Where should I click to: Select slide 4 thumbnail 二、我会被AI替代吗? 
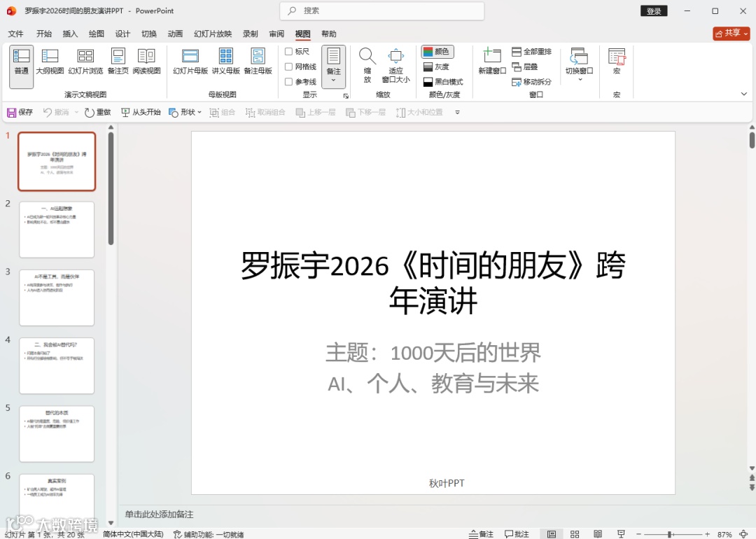point(57,365)
